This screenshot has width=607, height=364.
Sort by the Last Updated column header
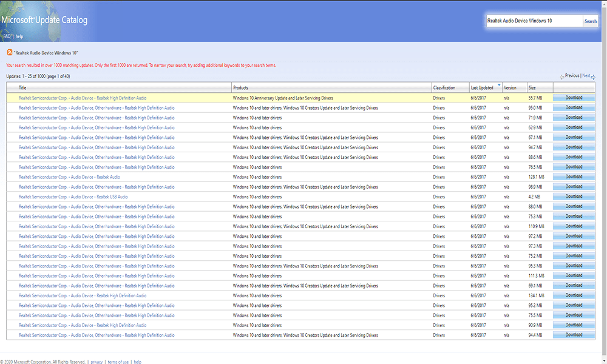pyautogui.click(x=482, y=88)
